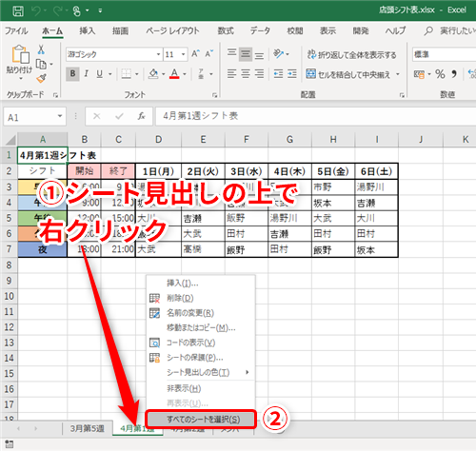Increase font size with large A icon
The height and width of the screenshot is (451, 476).
pyautogui.click(x=195, y=54)
